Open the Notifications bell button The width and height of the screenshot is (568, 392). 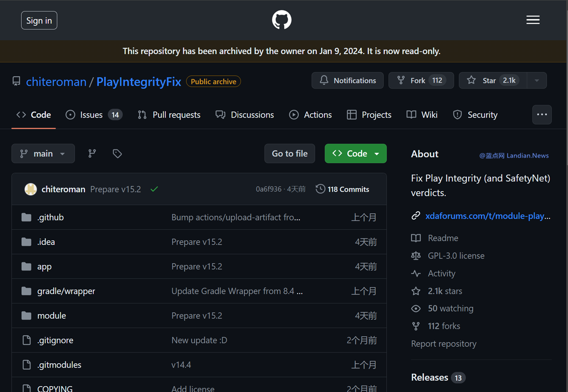tap(347, 80)
